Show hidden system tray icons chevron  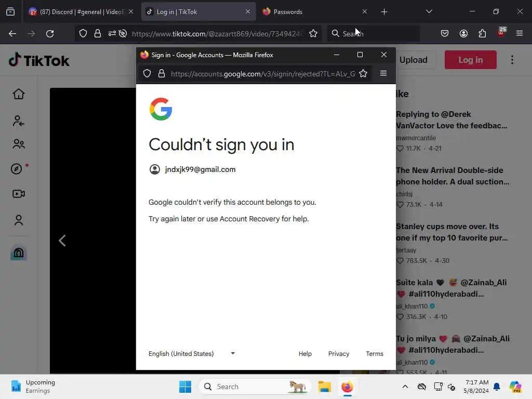(x=405, y=387)
